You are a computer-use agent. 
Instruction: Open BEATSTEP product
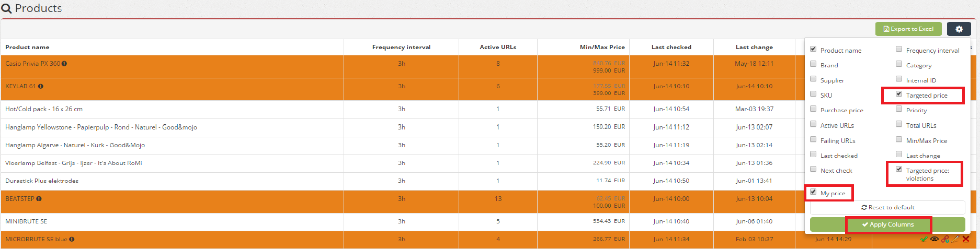pyautogui.click(x=20, y=199)
